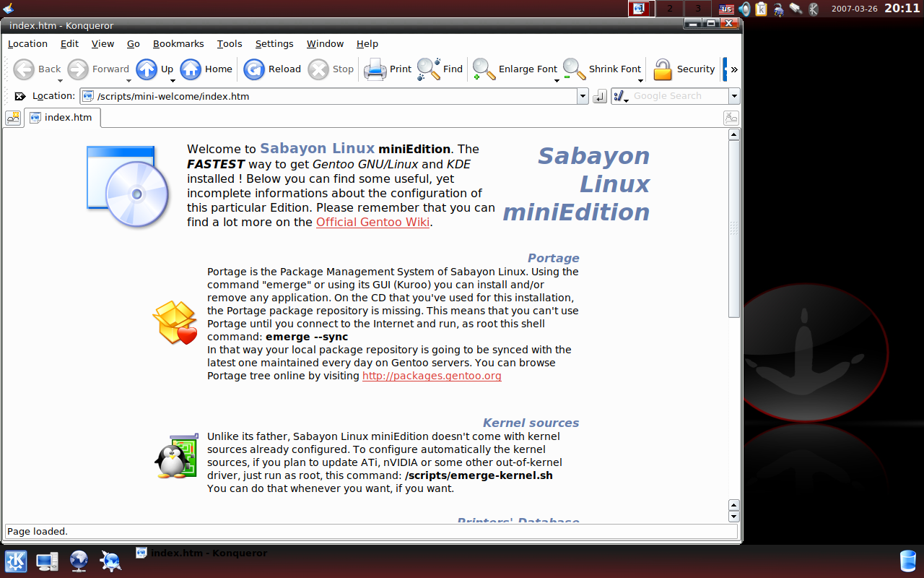Launch the globe web browser panel icon
Screen dimensions: 924x578
79,561
